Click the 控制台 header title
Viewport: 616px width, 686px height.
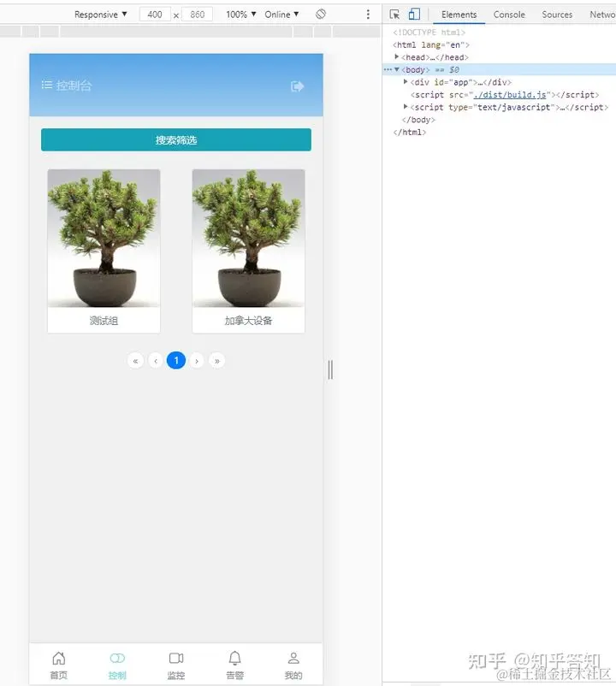(x=74, y=86)
